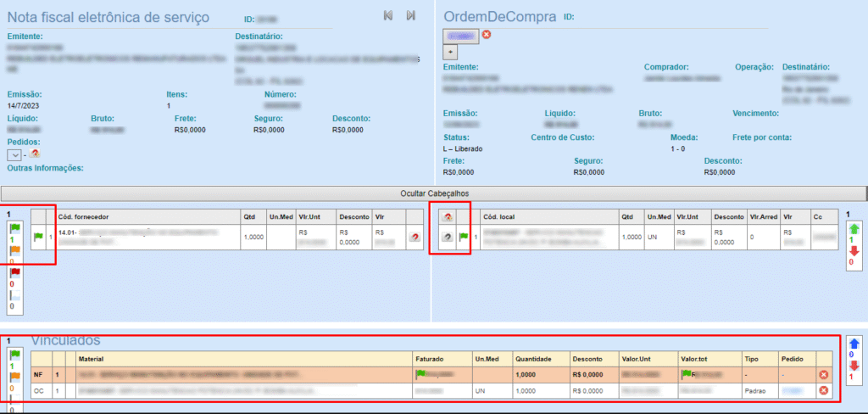868x414 pixels.
Task: Click green up arrow beside purchase order table
Action: point(854,229)
